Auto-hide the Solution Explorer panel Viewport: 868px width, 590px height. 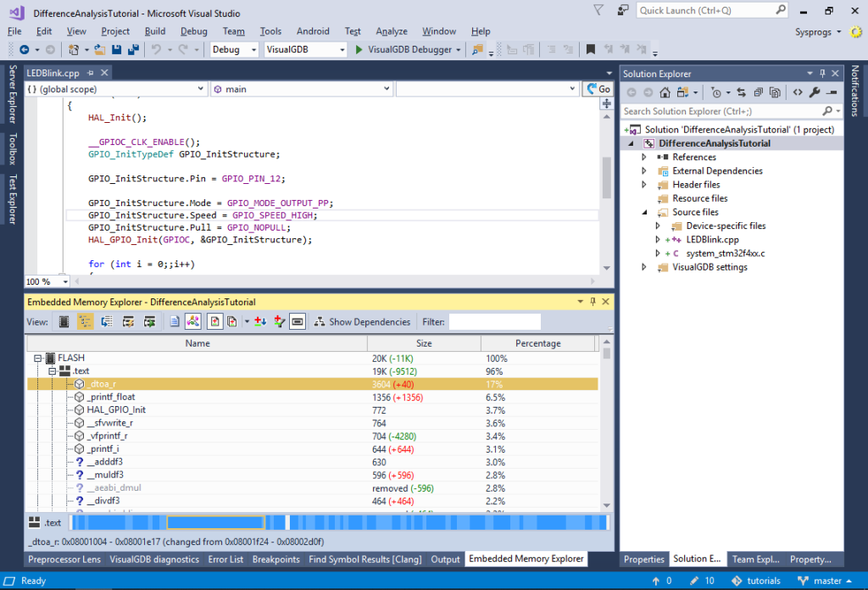[824, 73]
